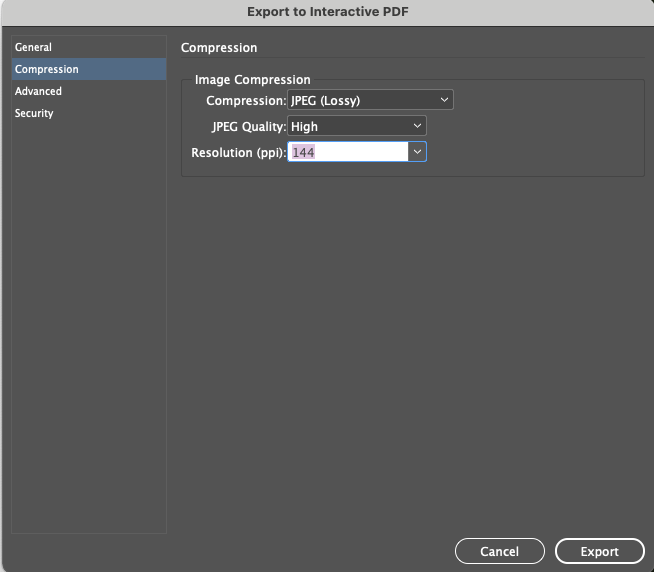Click the Image Compression group label
654x572 pixels.
pyautogui.click(x=252, y=80)
